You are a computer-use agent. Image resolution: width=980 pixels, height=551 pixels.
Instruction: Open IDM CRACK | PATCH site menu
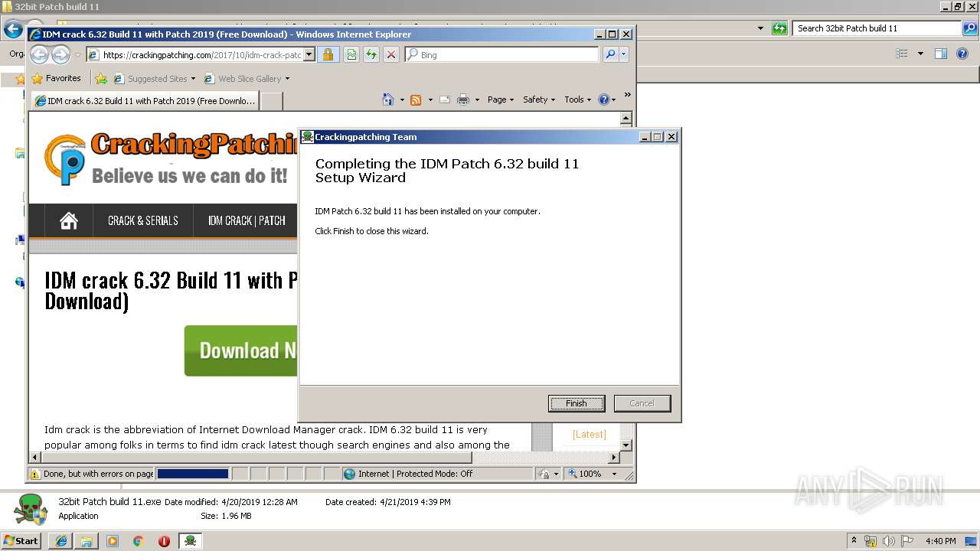[x=247, y=220]
